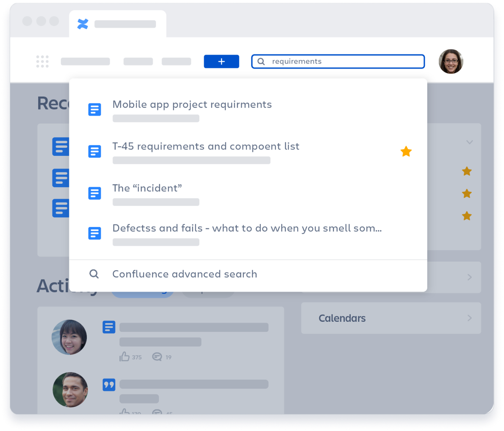Open the right-arrow chevron above Calendars

coord(469,277)
